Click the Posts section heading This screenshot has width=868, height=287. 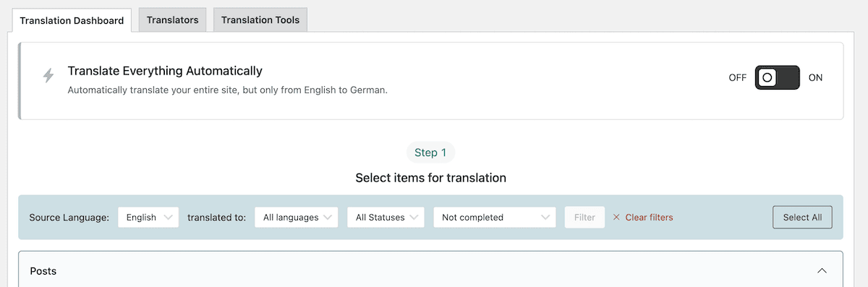tap(43, 270)
